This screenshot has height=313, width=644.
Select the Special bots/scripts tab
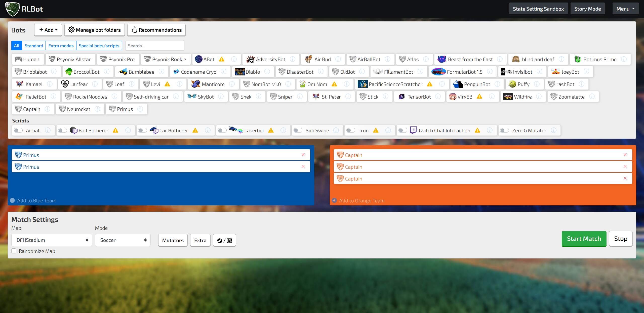(x=99, y=46)
